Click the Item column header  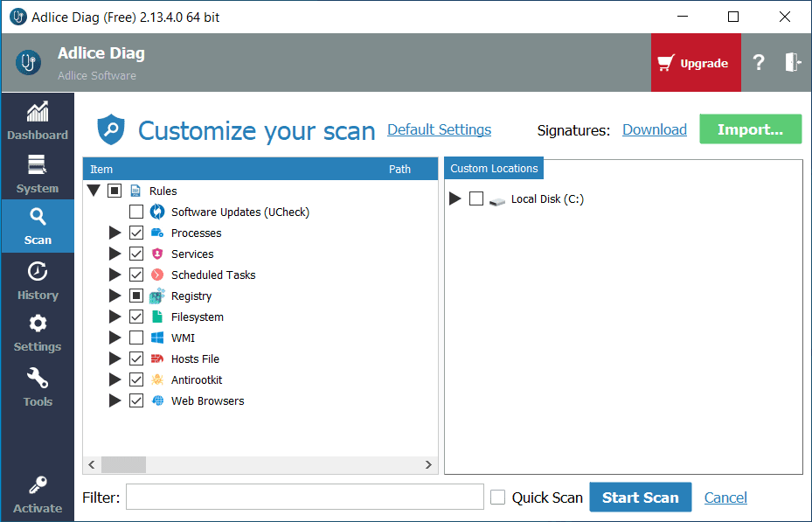[x=101, y=170]
